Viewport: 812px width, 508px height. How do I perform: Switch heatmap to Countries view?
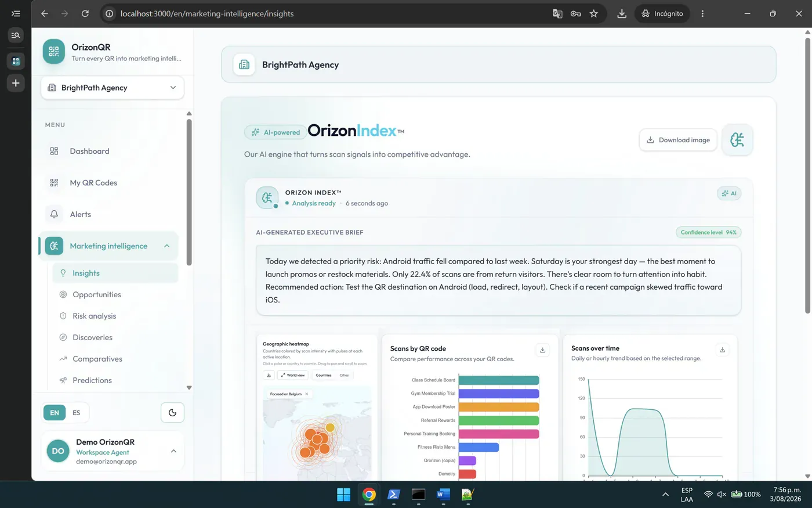[324, 375]
